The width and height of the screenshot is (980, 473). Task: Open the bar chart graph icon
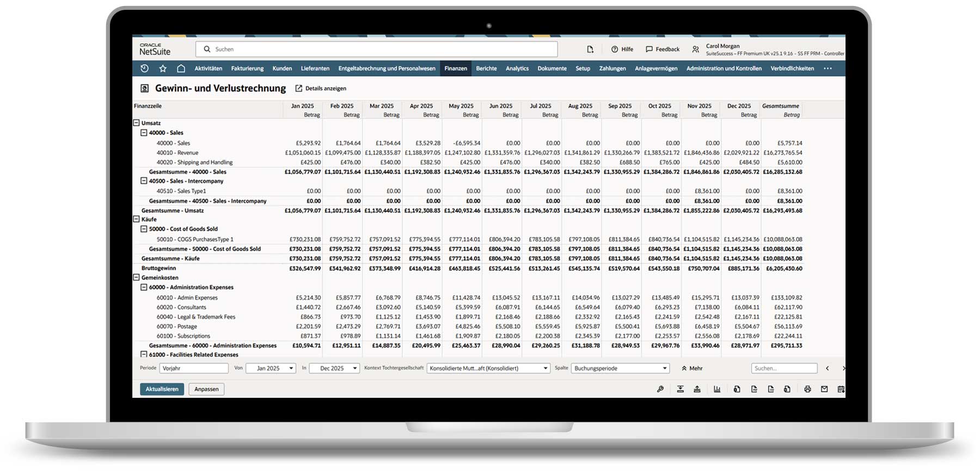[717, 389]
